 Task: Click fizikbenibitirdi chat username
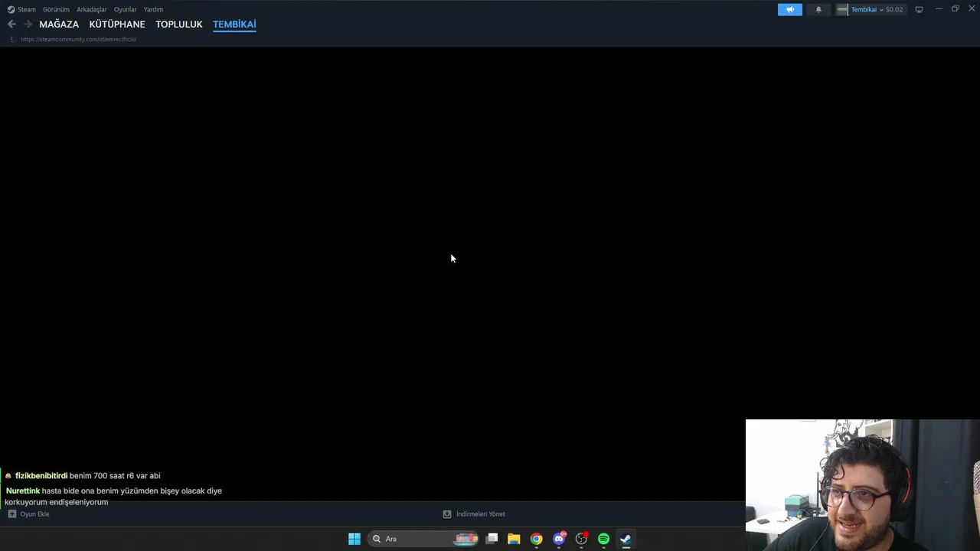point(41,476)
